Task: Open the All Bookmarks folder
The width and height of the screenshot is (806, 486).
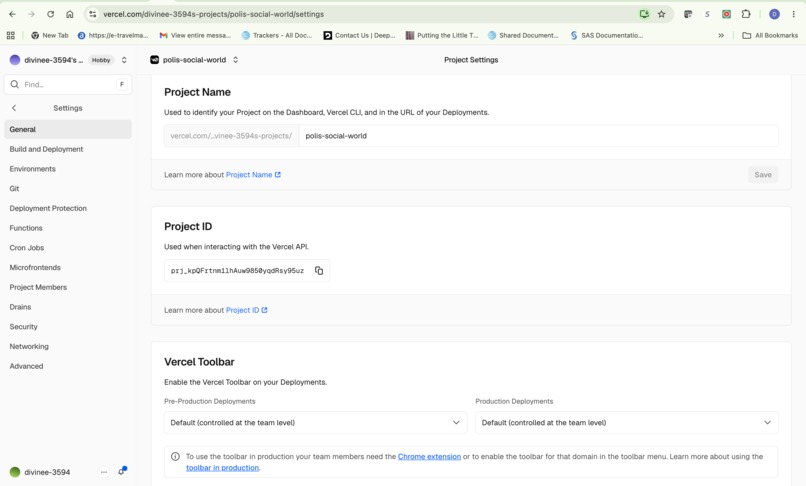Action: pyautogui.click(x=770, y=35)
